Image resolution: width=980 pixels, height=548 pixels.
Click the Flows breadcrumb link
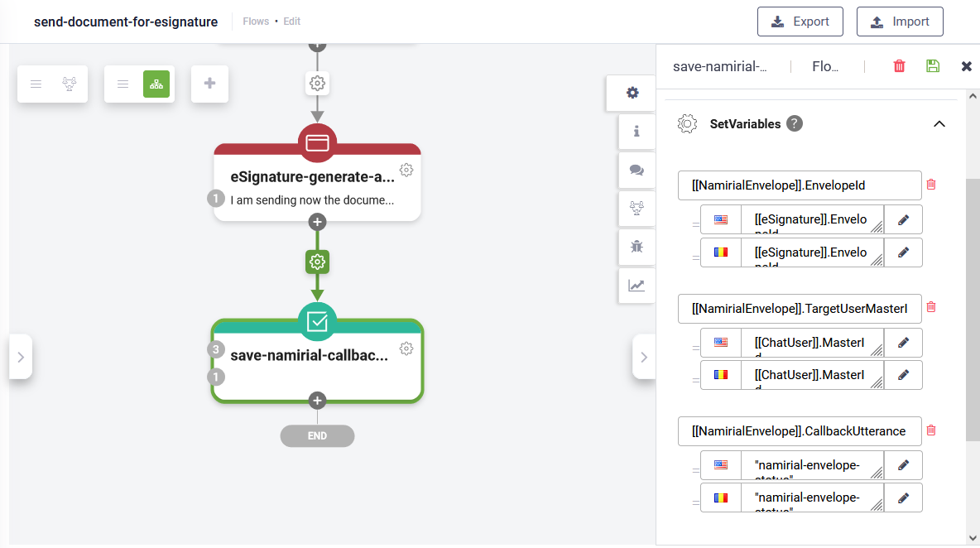[x=256, y=22]
